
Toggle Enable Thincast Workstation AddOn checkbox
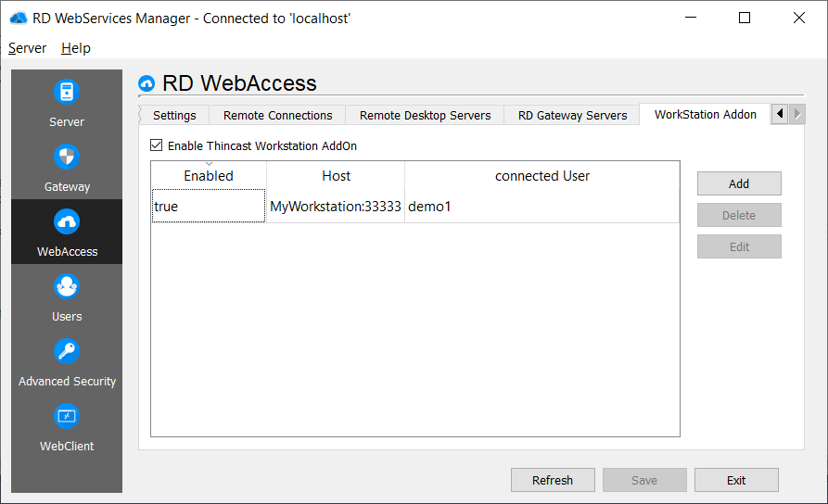[x=156, y=145]
